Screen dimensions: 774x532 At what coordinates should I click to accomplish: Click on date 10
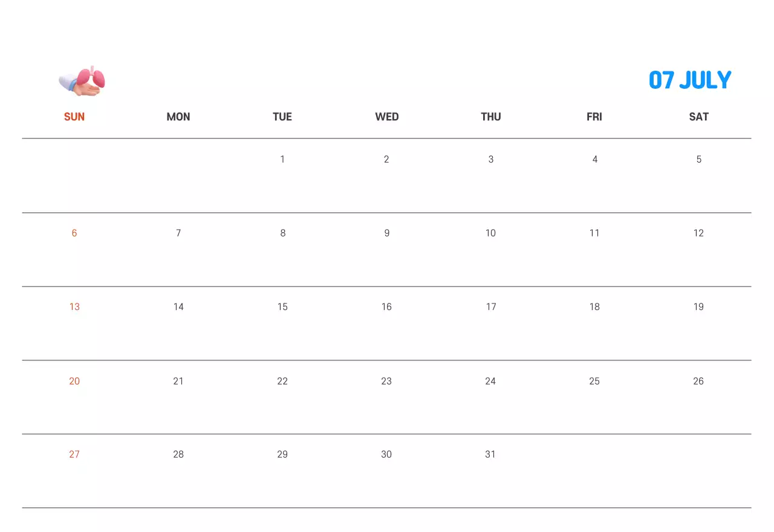tap(490, 233)
